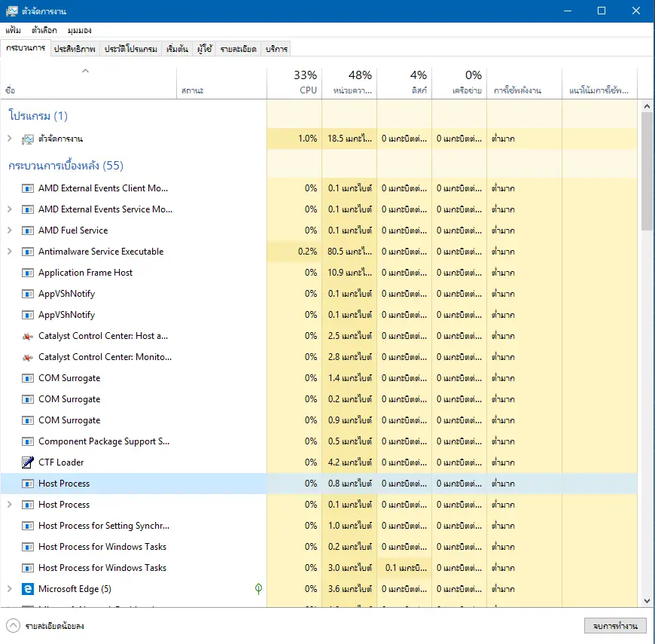Click the vertical scrollbar thumb
This screenshot has width=655, height=644.
[x=647, y=171]
